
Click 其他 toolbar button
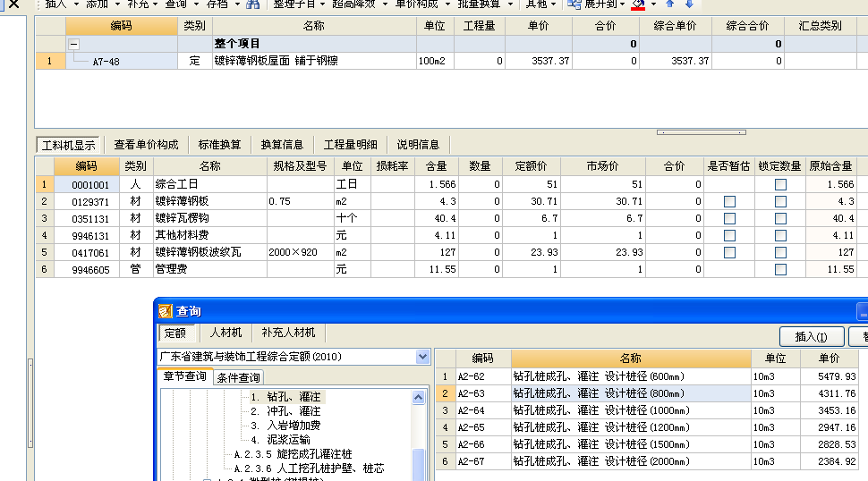click(x=535, y=4)
